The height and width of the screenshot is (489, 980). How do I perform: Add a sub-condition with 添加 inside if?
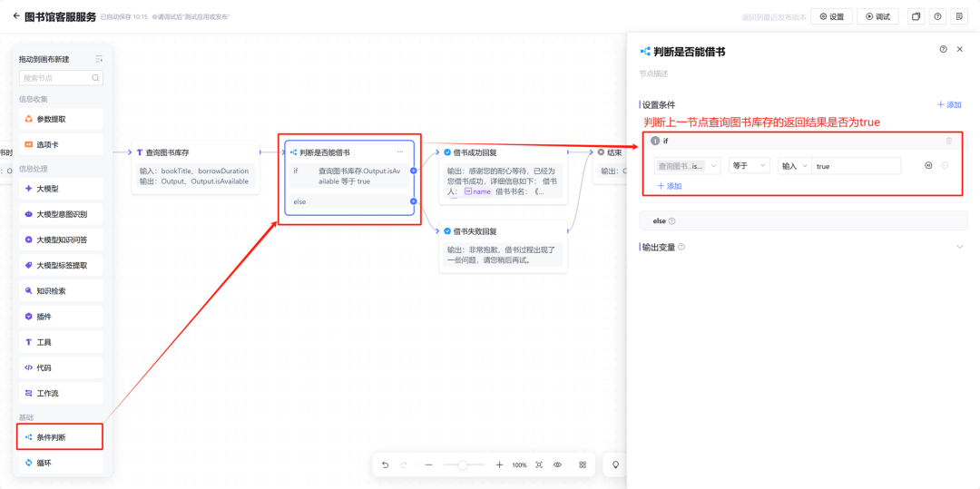669,186
